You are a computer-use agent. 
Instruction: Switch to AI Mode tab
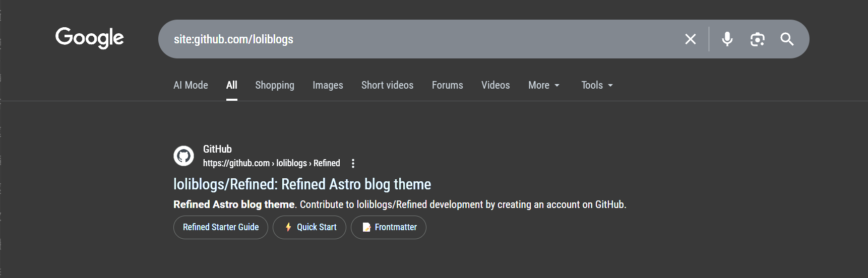(191, 85)
